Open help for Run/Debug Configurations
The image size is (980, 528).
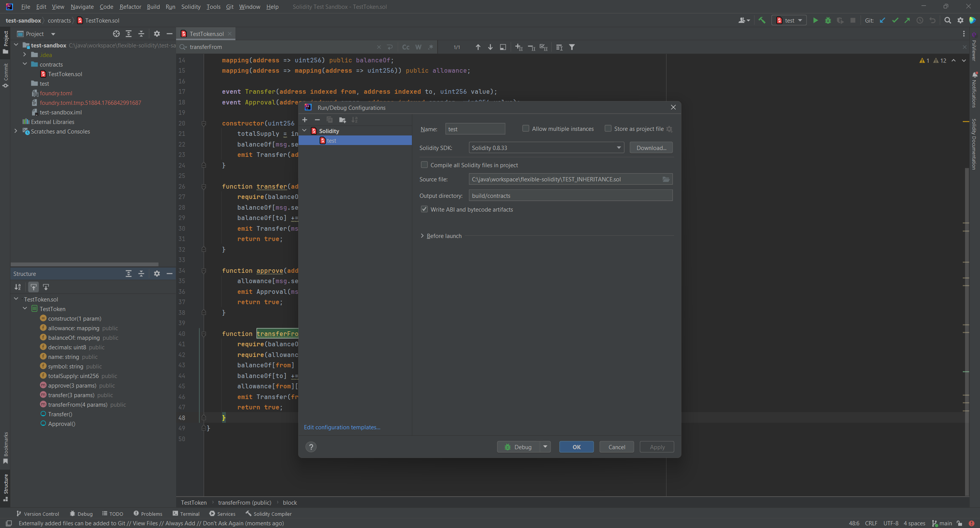(311, 447)
